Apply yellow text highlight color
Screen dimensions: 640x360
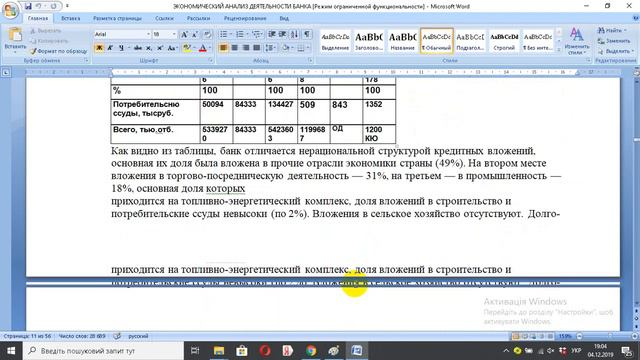point(187,48)
